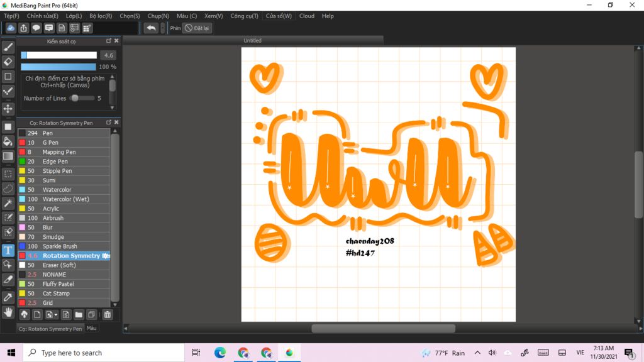Select the Selection Pen tool

click(x=8, y=217)
